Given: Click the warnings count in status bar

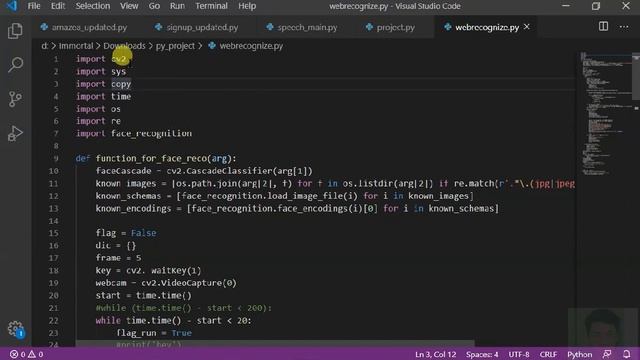Looking at the screenshot, I should tap(36, 354).
